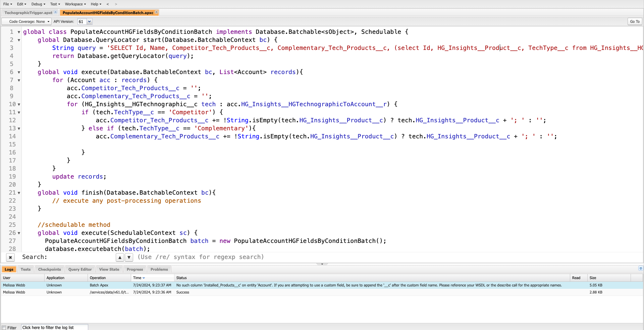Collapse the execute method fold on line 6

coord(19,72)
